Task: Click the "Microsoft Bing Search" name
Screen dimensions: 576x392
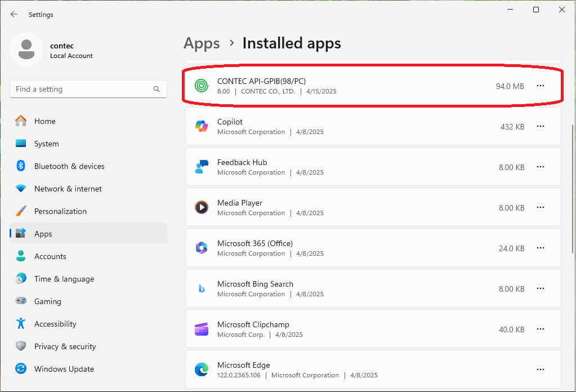Action: point(255,284)
